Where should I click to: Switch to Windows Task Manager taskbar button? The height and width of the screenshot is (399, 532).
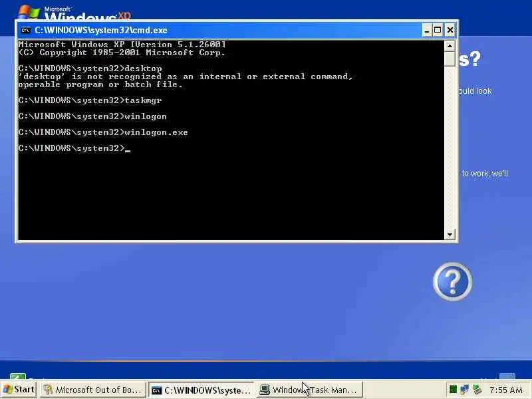309,390
